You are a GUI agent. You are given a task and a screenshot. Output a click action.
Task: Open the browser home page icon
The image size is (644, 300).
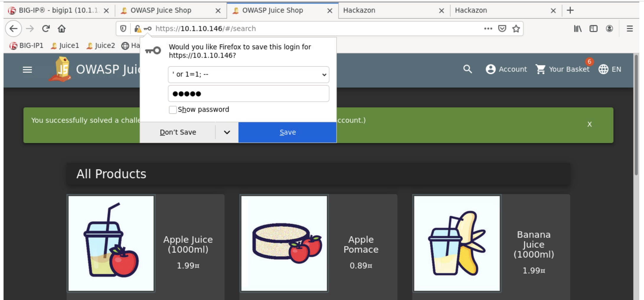[62, 29]
